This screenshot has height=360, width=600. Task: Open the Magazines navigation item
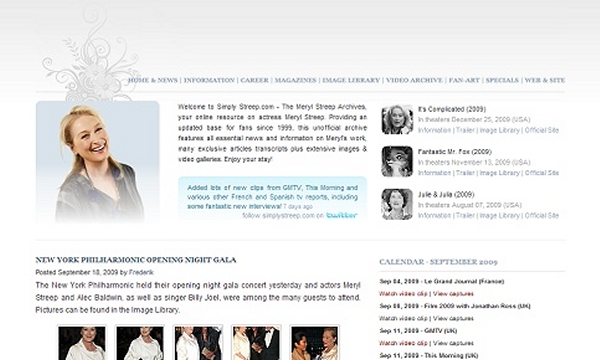[x=295, y=80]
